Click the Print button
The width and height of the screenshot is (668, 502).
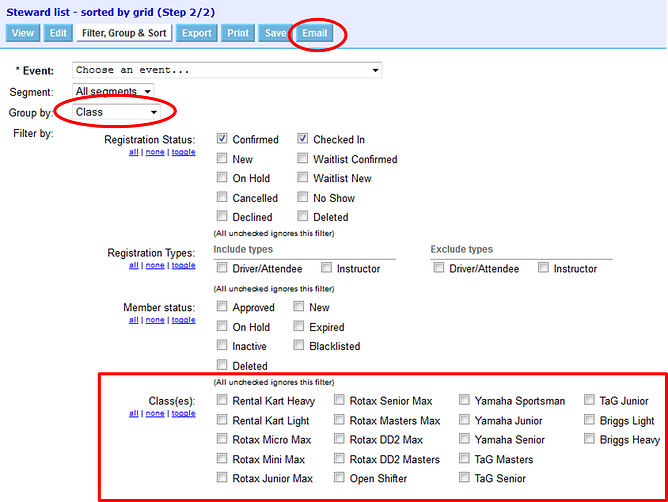pyautogui.click(x=238, y=33)
